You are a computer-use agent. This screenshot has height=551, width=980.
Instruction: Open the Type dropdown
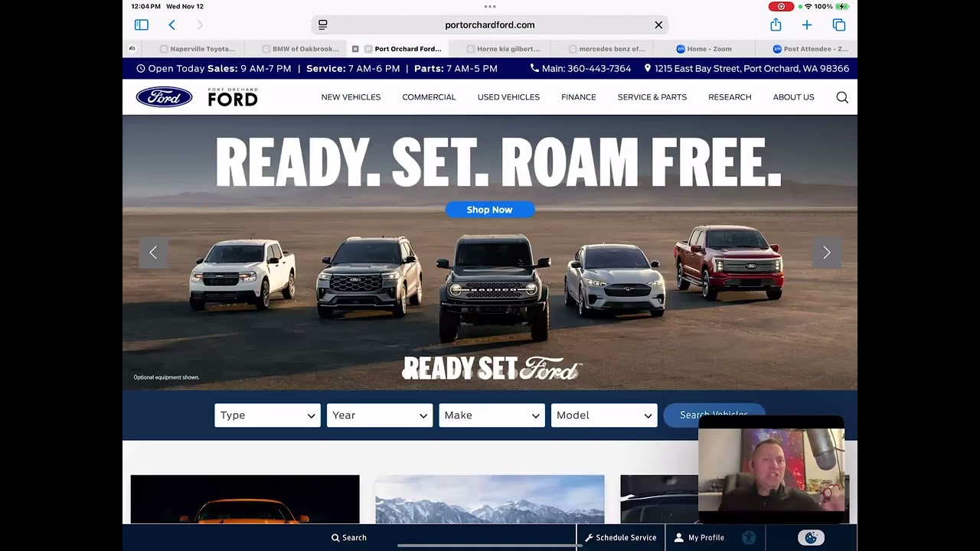tap(267, 415)
